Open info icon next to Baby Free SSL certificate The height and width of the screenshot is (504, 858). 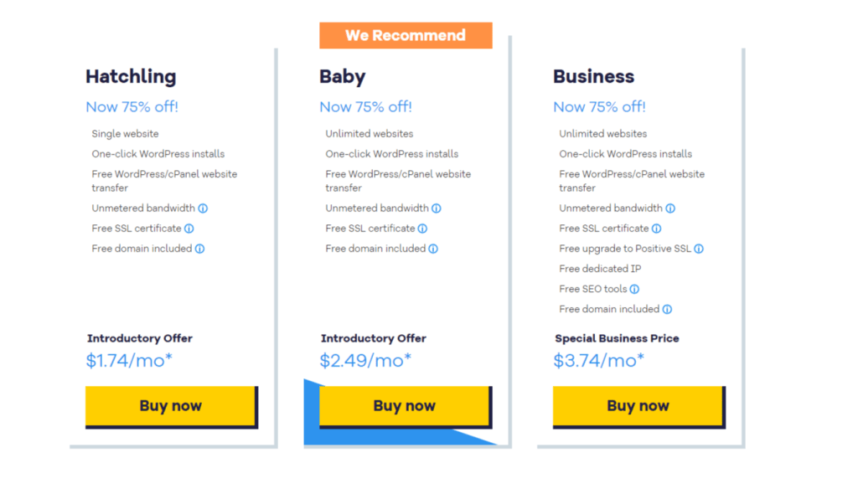click(422, 229)
